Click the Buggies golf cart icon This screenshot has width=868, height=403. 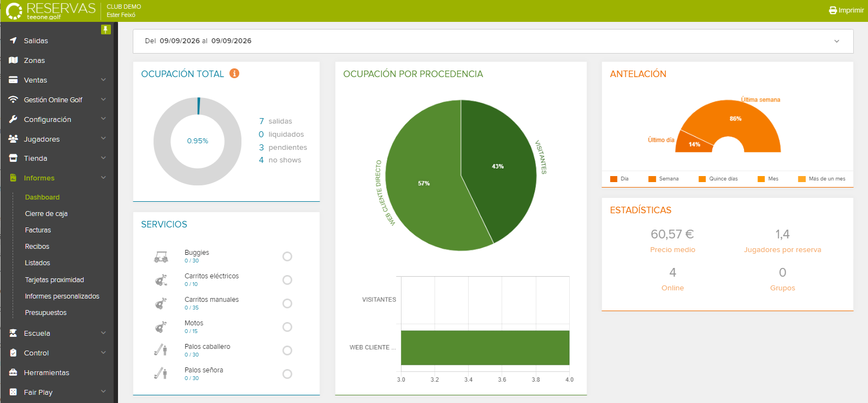tap(161, 257)
